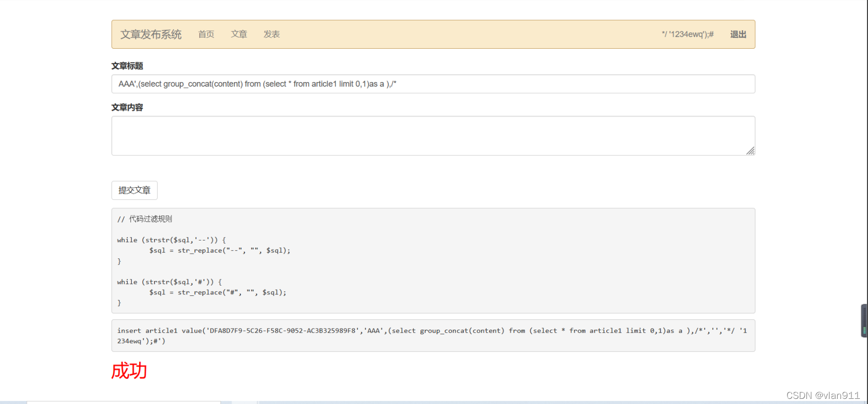Image resolution: width=868 pixels, height=404 pixels.
Task: Click the str_replace("--", "", $sql) line
Action: point(220,251)
